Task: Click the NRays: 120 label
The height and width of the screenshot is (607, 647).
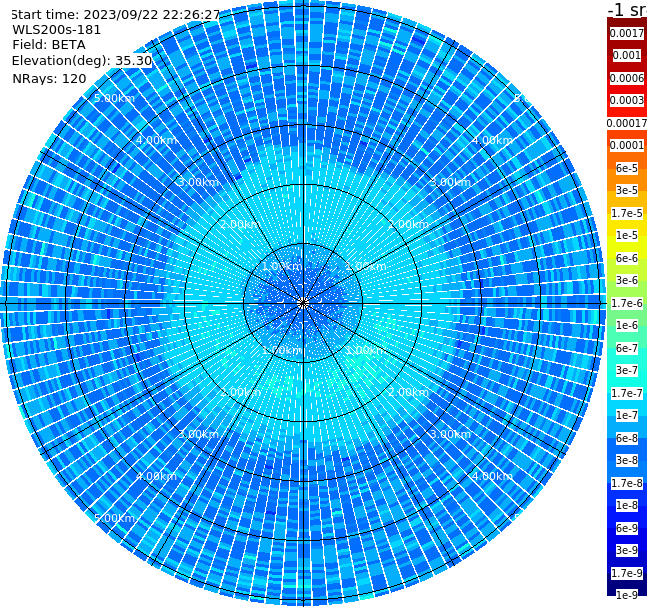Action: [49, 78]
